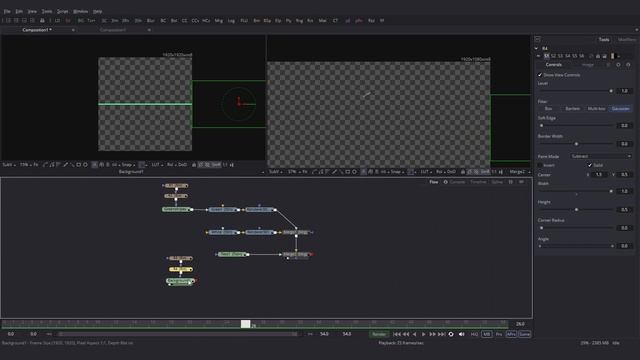Toggle HiQ high quality mode

(x=474, y=334)
